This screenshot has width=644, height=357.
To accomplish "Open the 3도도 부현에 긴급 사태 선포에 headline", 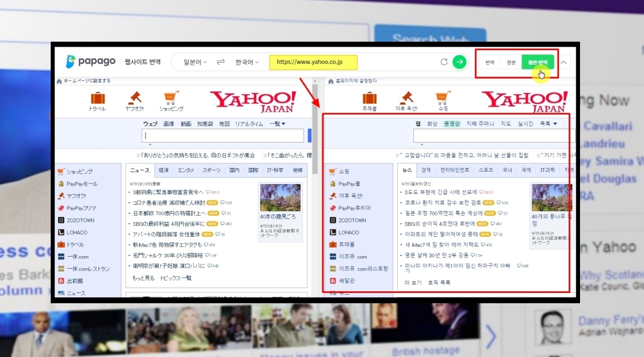I will pyautogui.click(x=441, y=192).
